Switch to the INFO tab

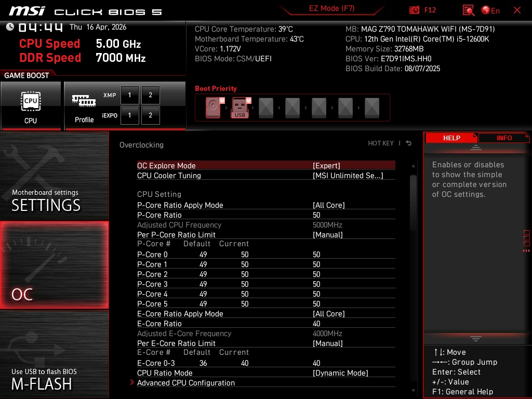(504, 138)
